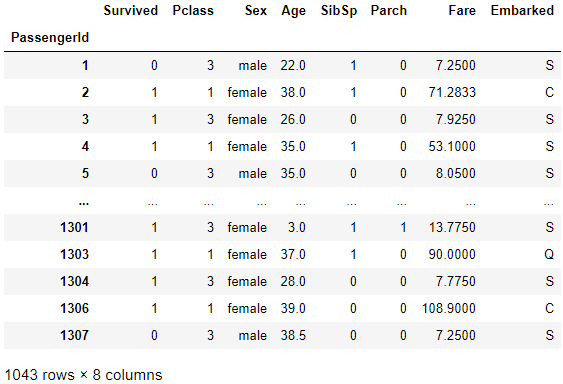Screen dimensions: 563x384
Task: Select PassengerId 1 row index
Action: (x=85, y=65)
